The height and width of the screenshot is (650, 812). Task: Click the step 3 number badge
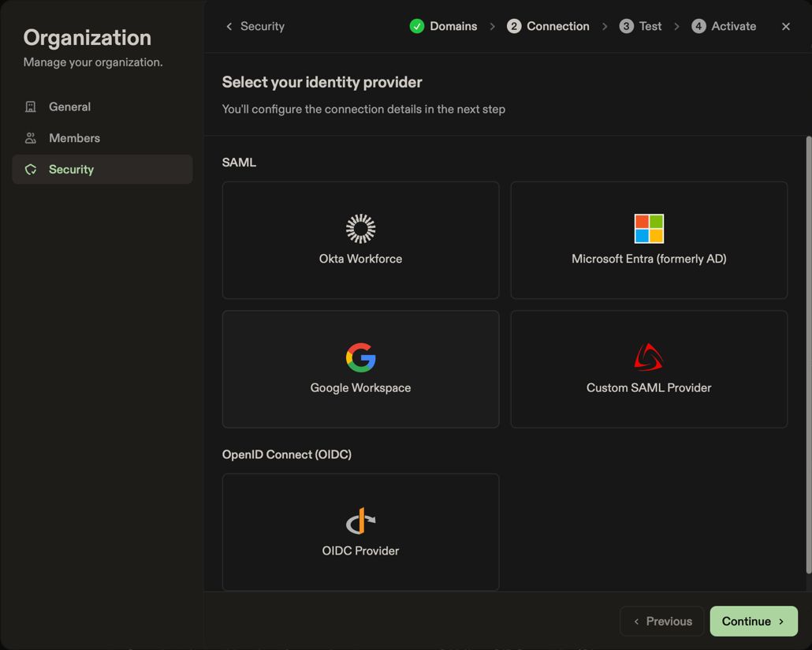pos(626,26)
